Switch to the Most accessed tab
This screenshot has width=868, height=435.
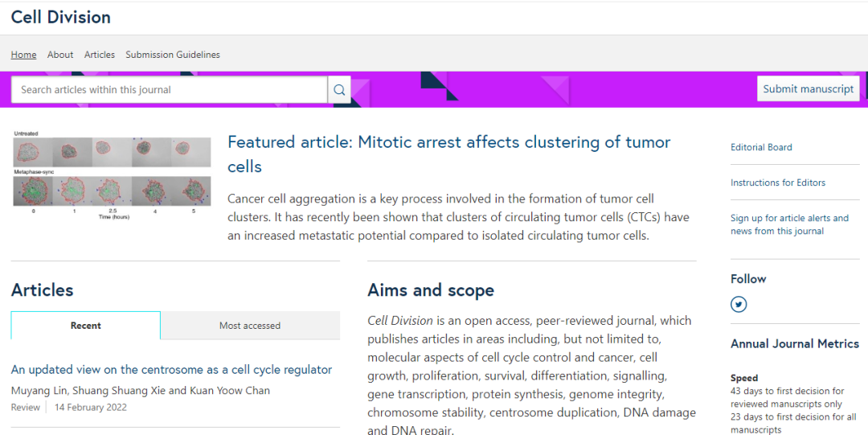pyautogui.click(x=250, y=326)
